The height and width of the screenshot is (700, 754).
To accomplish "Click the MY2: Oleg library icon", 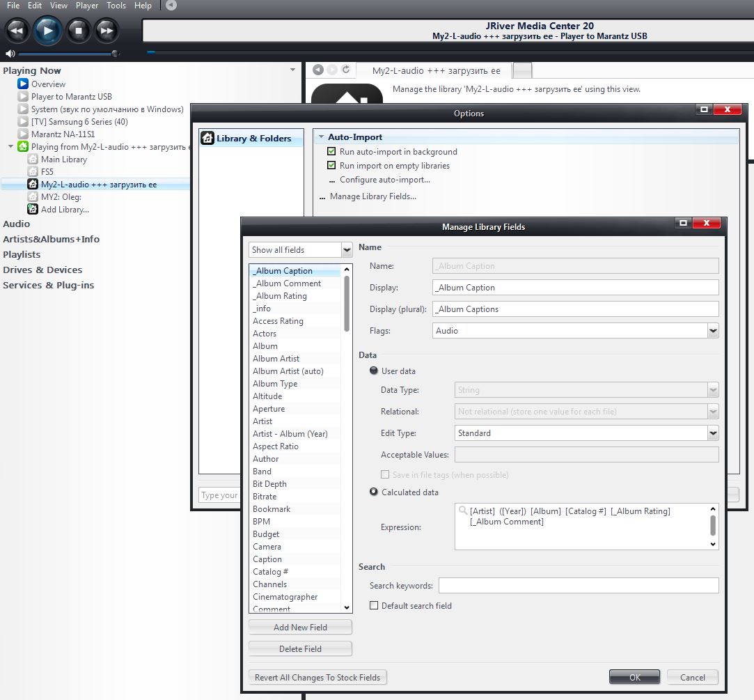I will coord(33,196).
